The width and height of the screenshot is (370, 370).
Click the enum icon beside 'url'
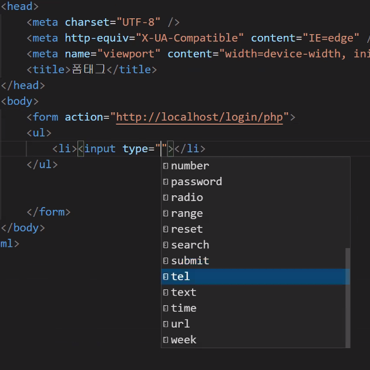point(166,324)
